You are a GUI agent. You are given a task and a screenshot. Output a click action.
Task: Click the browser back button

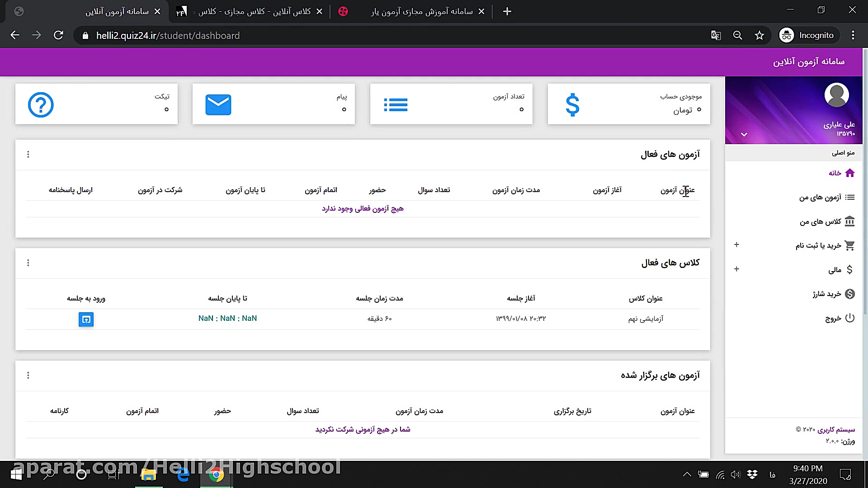pos(15,35)
